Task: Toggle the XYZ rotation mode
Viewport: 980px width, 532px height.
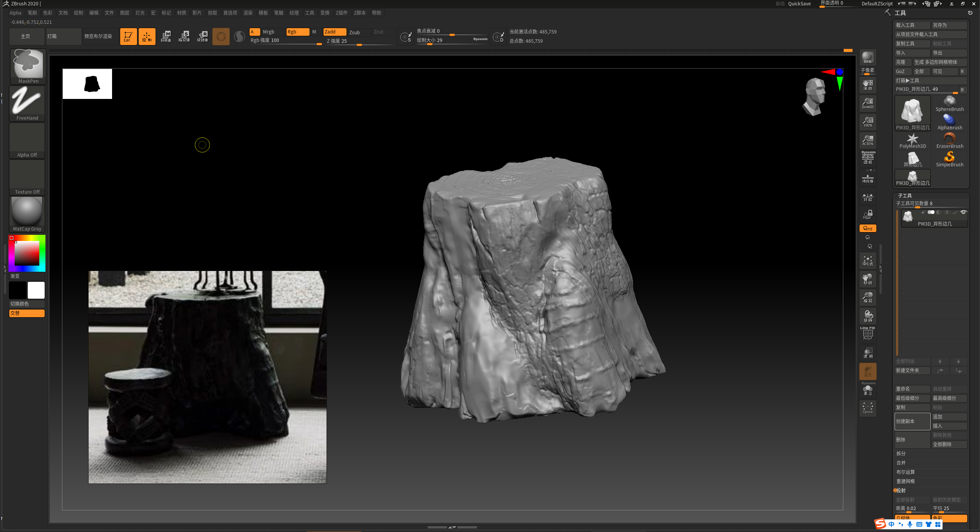Action: coord(868,228)
